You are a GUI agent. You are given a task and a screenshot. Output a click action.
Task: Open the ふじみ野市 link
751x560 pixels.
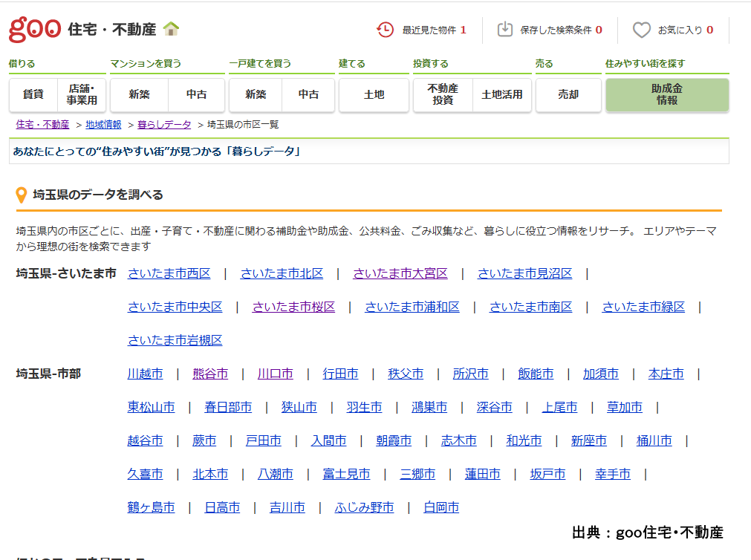pyautogui.click(x=364, y=508)
